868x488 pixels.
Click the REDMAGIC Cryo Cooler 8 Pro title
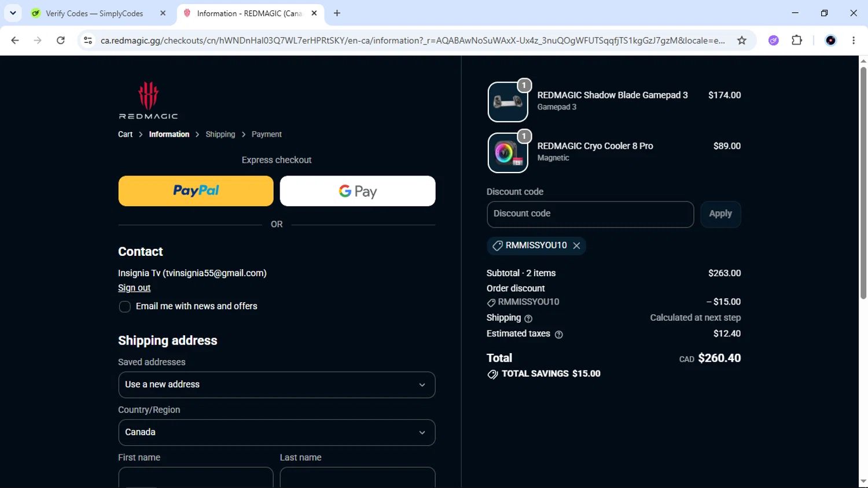[595, 146]
